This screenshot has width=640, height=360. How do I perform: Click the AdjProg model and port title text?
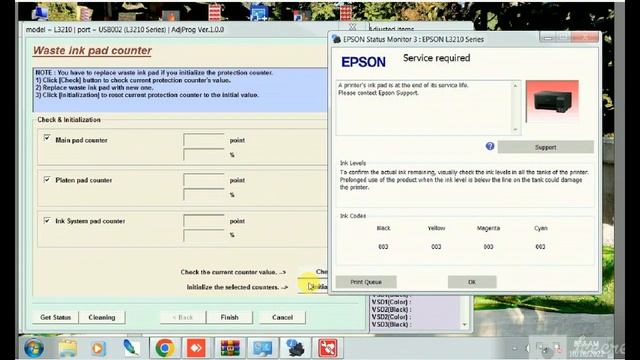(124, 29)
